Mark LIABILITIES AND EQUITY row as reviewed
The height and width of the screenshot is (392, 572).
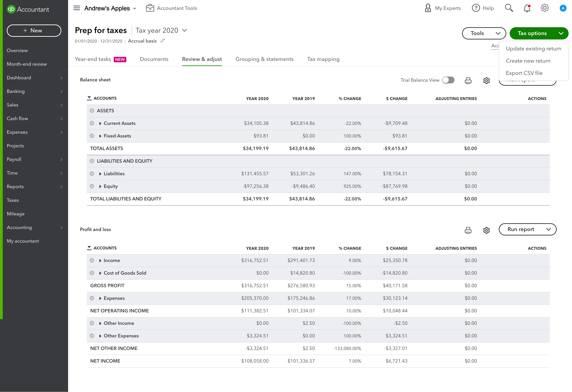[92, 161]
